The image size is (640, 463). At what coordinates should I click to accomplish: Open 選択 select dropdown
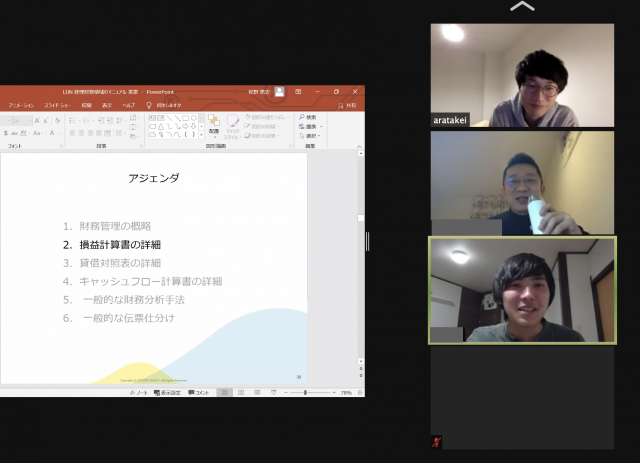310,136
